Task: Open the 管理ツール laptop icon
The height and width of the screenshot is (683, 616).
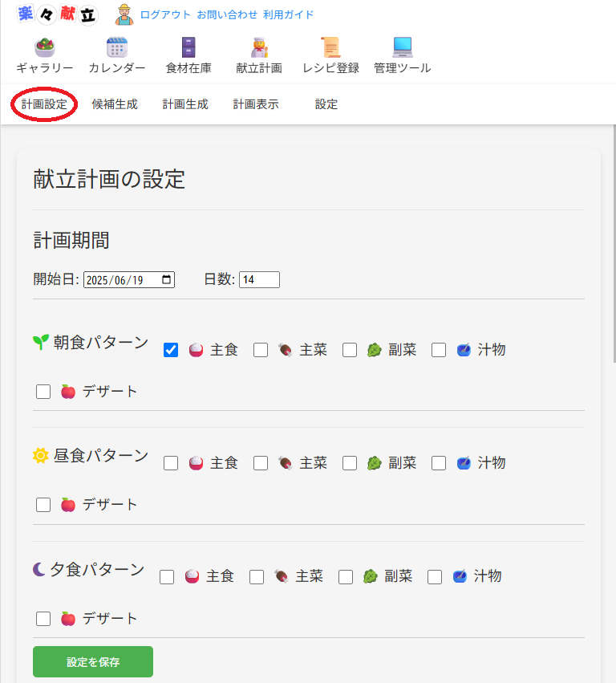Action: click(403, 47)
